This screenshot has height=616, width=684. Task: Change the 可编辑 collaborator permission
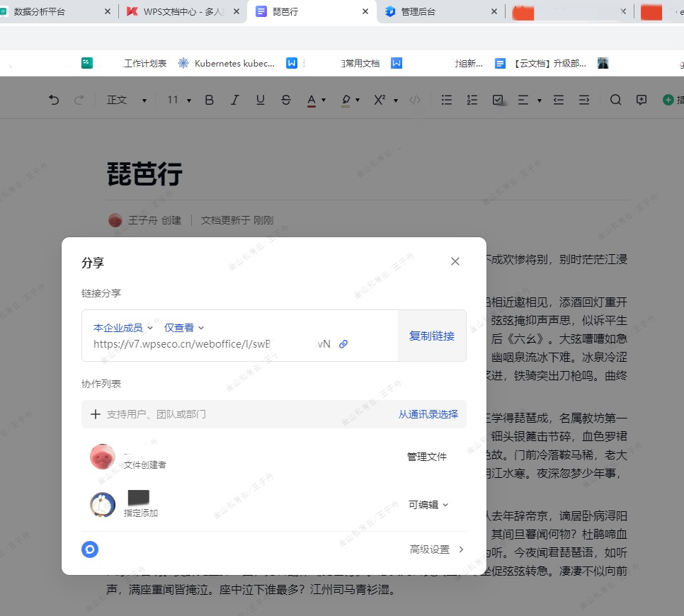428,505
